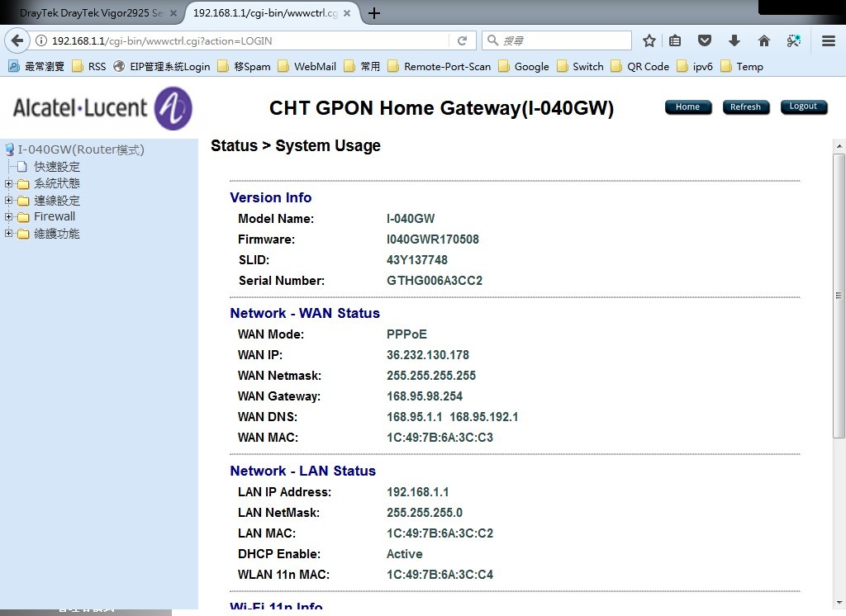The height and width of the screenshot is (616, 846).
Task: Click the router icon beside I-040GW
Action: [9, 149]
